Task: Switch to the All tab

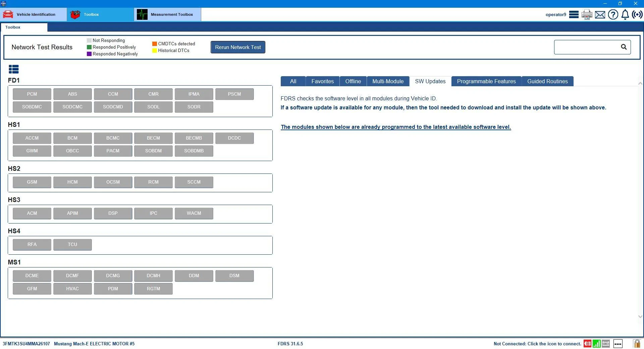Action: (293, 81)
